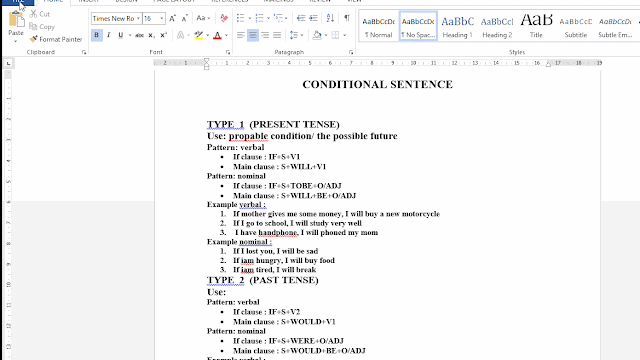Sort the selected text A to Z
640x360 pixels.
point(330,18)
